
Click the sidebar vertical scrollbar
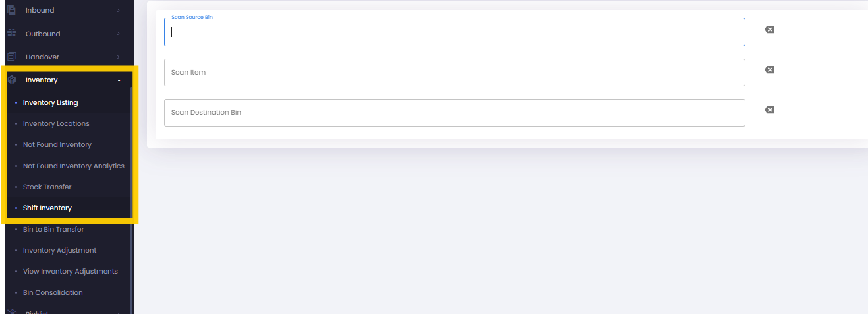coord(132,198)
